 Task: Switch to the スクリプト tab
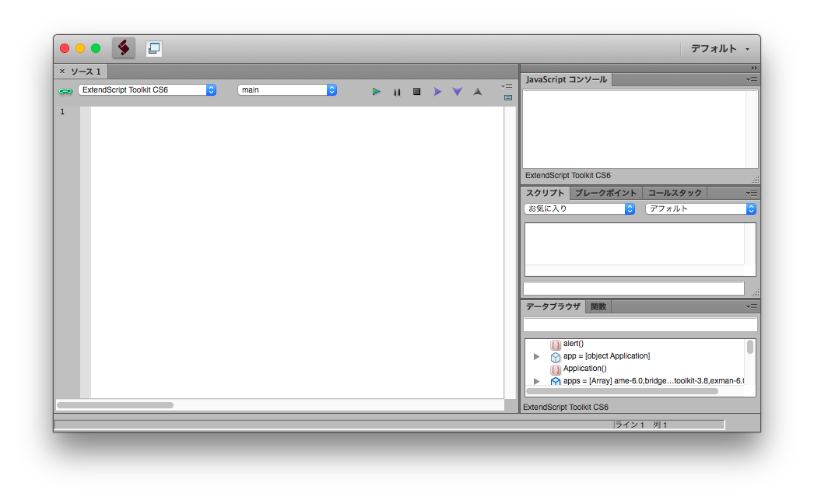coord(545,193)
